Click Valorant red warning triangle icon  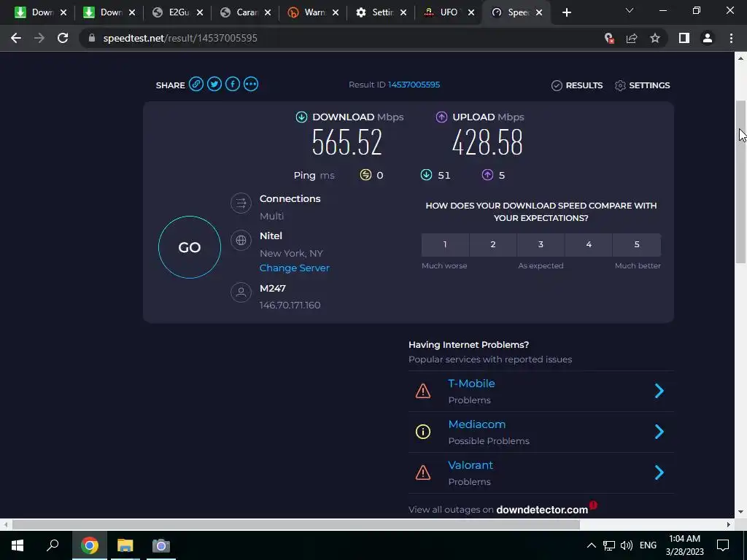(423, 472)
